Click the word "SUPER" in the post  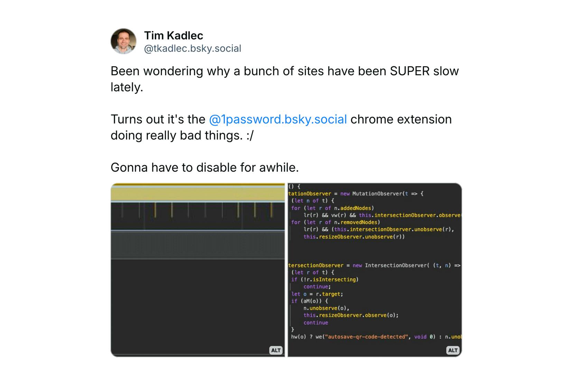pos(410,71)
